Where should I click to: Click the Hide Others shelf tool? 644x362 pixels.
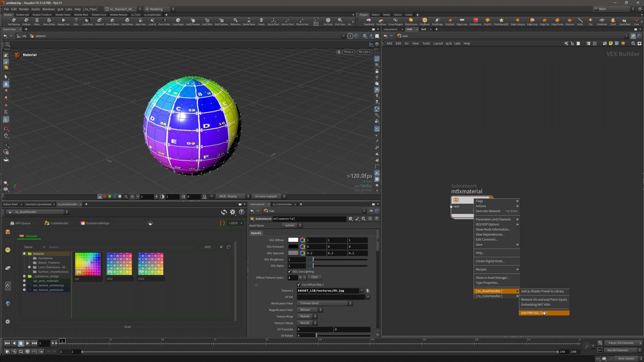[x=127, y=21]
